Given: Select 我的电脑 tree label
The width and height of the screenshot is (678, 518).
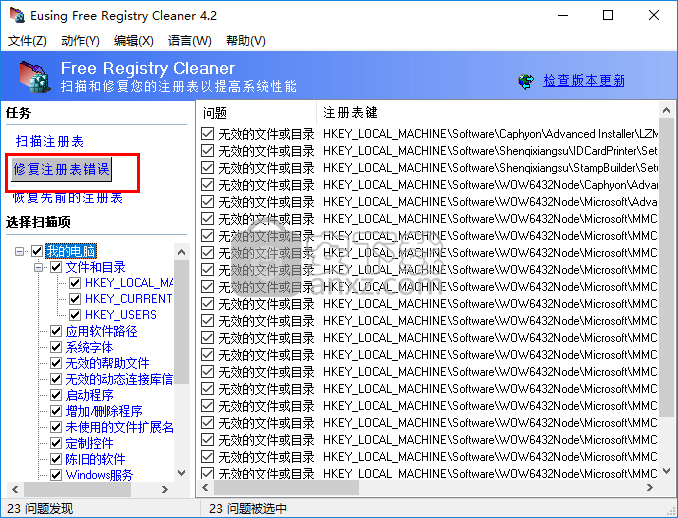Looking at the screenshot, I should pos(71,251).
